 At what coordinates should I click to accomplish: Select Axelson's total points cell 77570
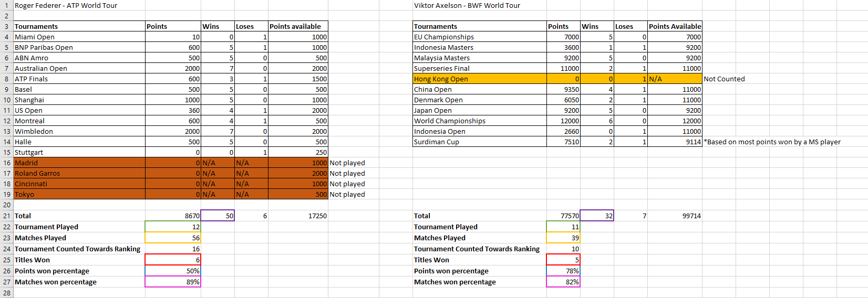tap(563, 216)
